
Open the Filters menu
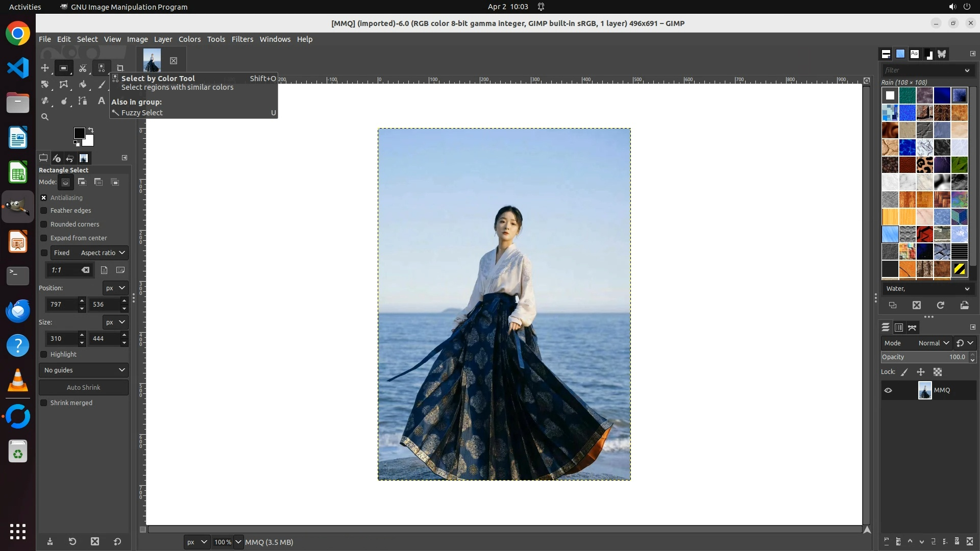tap(242, 39)
